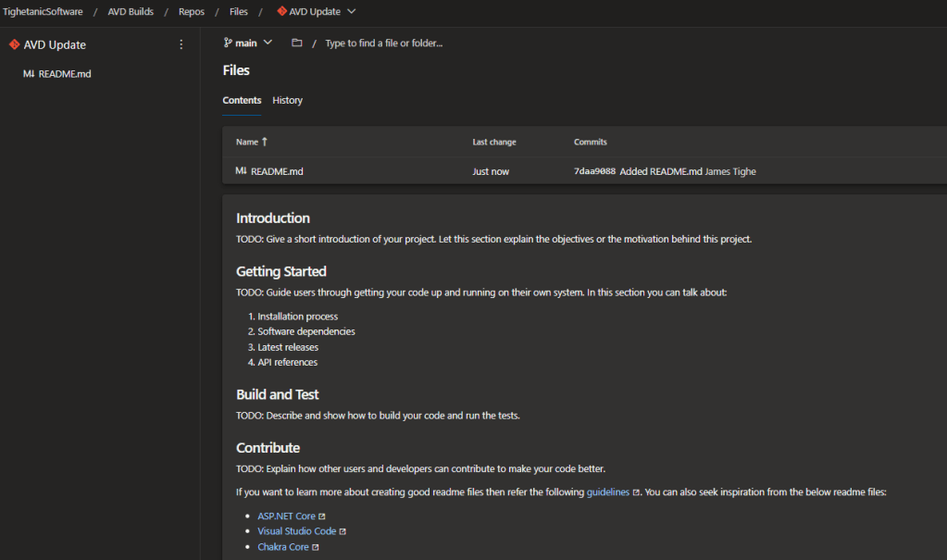Viewport: 947px width, 560px height.
Task: Click external link icon beside Visual Studio Code
Action: [343, 531]
